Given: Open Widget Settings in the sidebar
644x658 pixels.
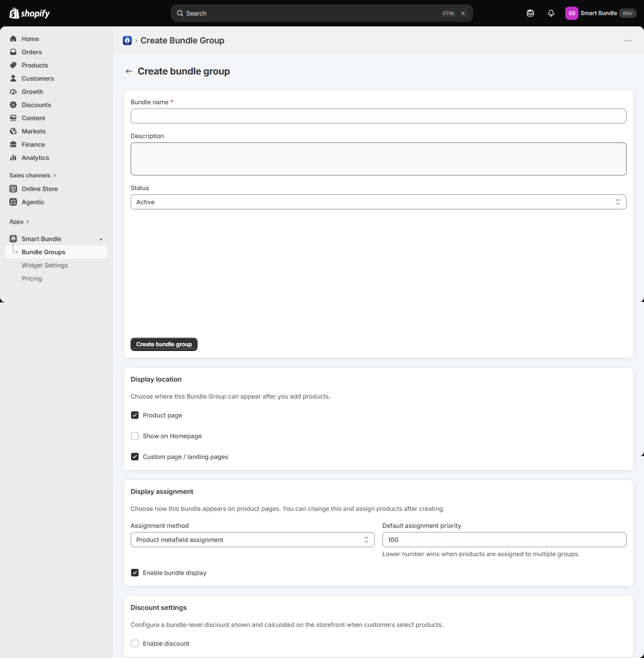Looking at the screenshot, I should tap(45, 265).
